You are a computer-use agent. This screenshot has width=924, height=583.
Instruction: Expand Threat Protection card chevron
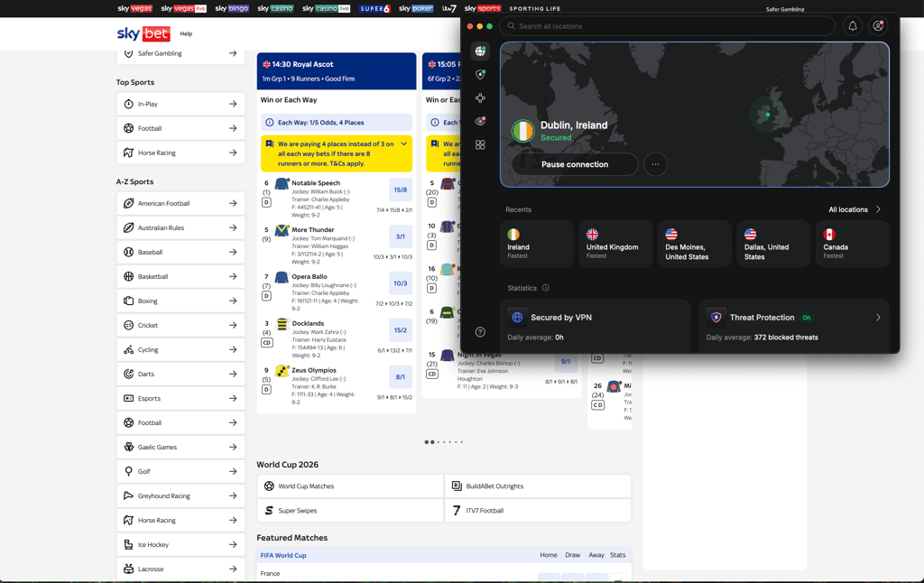coord(878,317)
